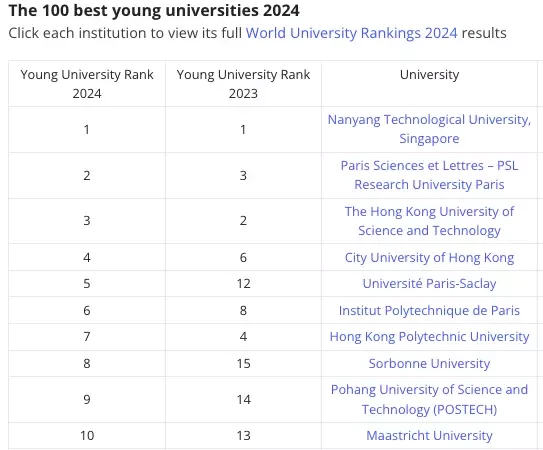Select 2024 rank '9' for POSTECH row
Screen dimensions: 543x450
87,399
